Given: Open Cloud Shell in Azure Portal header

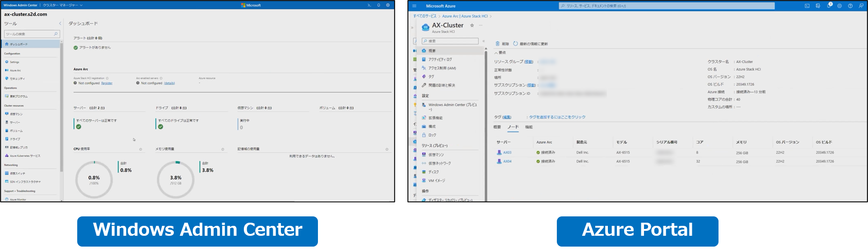Looking at the screenshot, I should pos(807,6).
